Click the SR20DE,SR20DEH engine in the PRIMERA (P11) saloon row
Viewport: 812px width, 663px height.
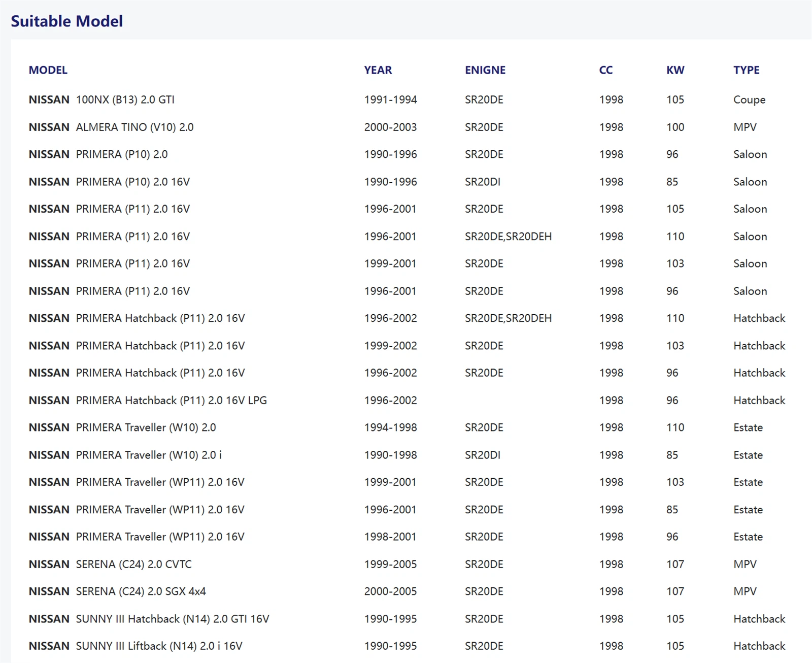508,236
